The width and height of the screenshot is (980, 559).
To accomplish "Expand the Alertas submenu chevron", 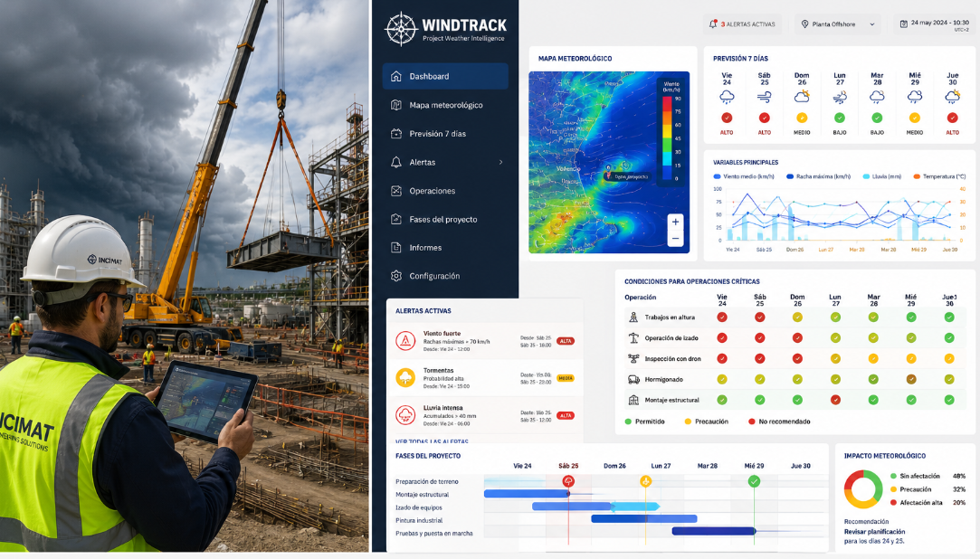I will pyautogui.click(x=500, y=163).
